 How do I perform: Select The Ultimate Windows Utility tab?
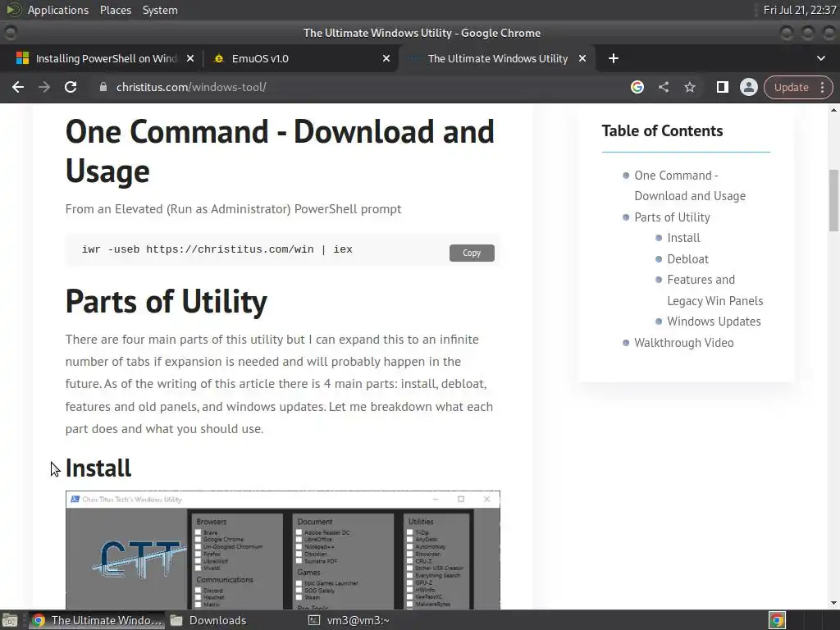coord(495,58)
